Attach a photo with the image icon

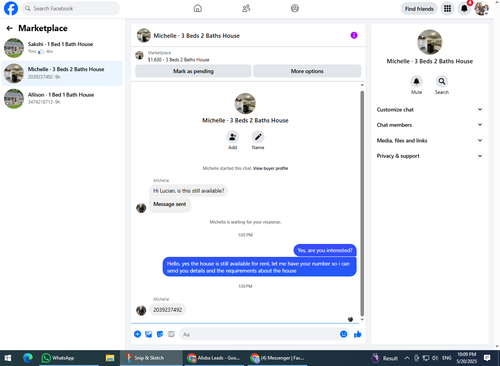pyautogui.click(x=149, y=334)
